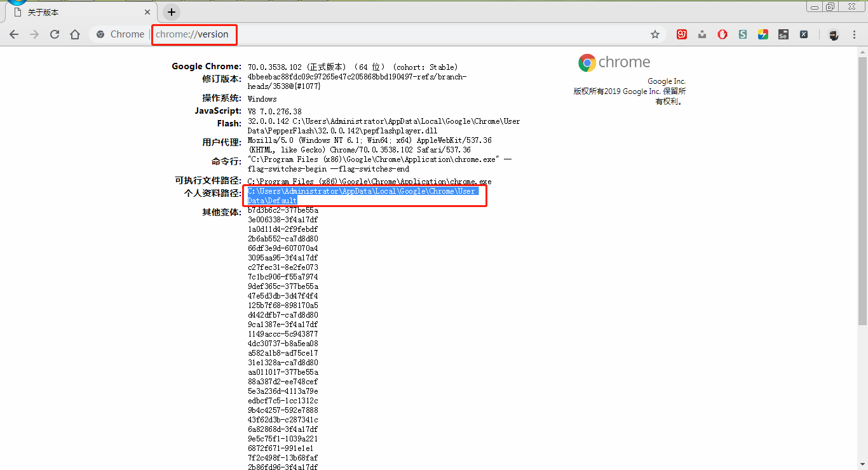Screen dimensions: 868x470
Task: Click variation 'a582a1b8-ad75ce17'
Action: (x=283, y=353)
